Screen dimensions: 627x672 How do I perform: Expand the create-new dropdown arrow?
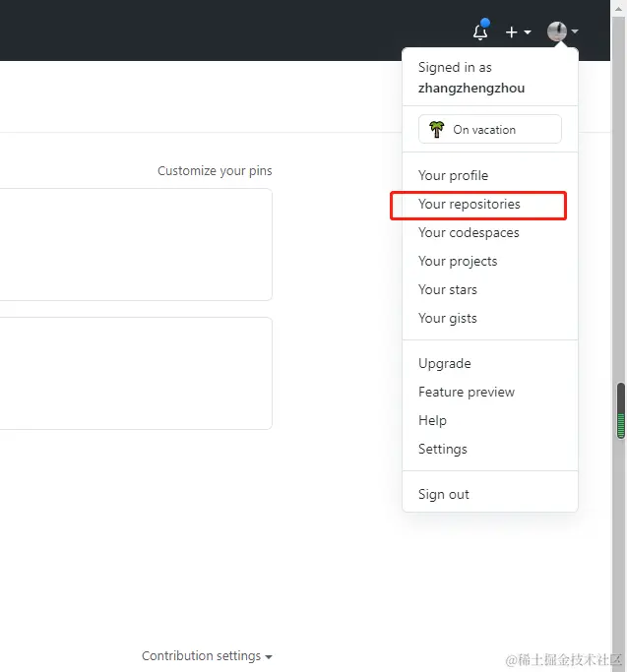[x=528, y=32]
